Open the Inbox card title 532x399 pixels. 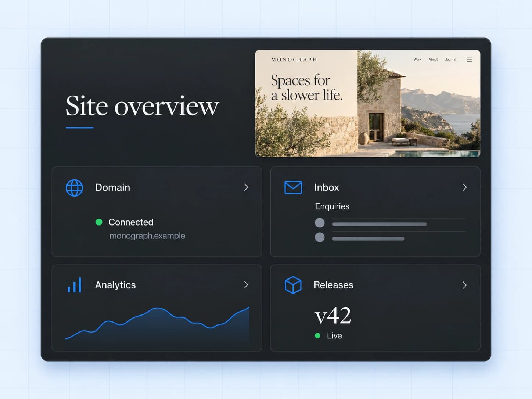pyautogui.click(x=327, y=187)
